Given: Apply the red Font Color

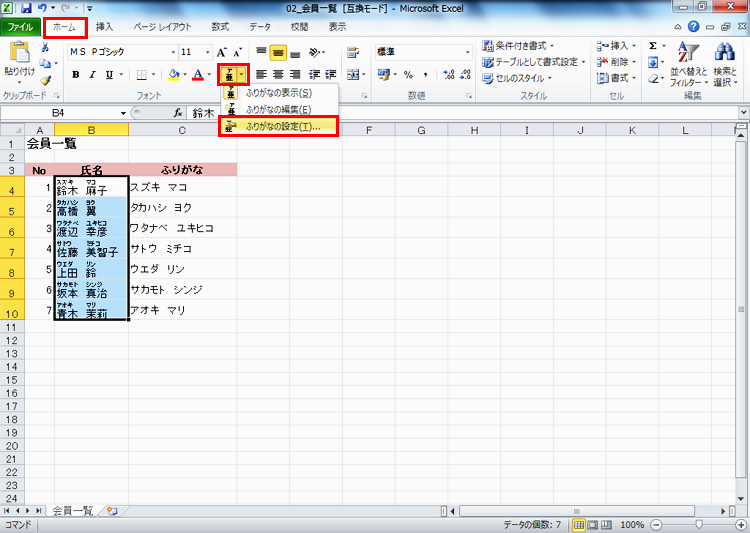Looking at the screenshot, I should (198, 75).
